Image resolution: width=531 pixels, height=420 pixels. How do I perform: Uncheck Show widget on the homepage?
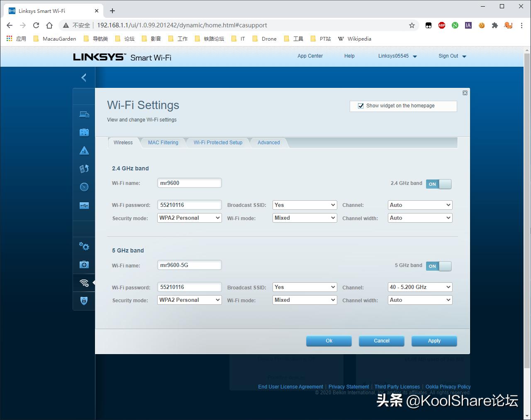pos(360,106)
